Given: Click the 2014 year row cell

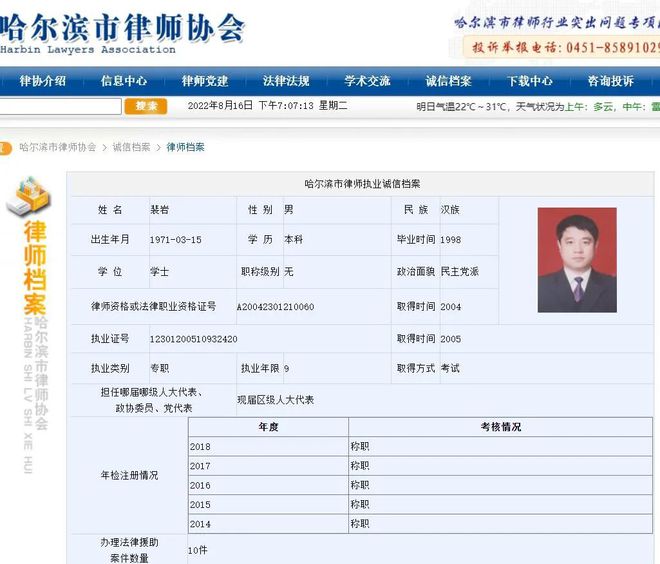Looking at the screenshot, I should pos(268,524).
